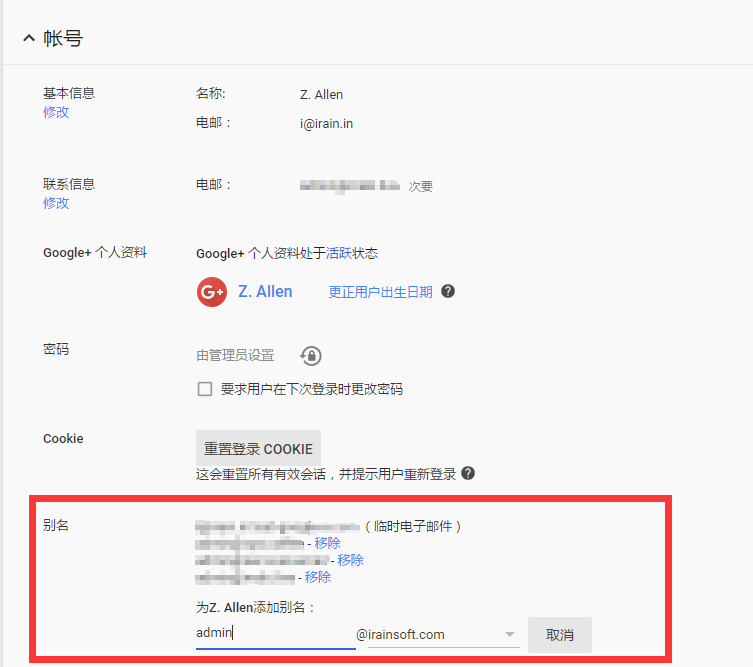Remove the first removable alias
Image resolution: width=753 pixels, height=667 pixels.
click(x=327, y=543)
